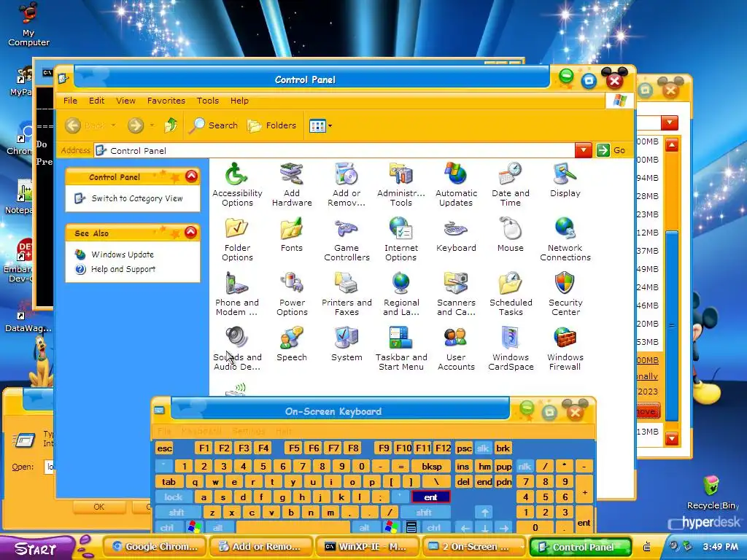Open dropdown in Add or Remove window
Viewport: 747px width, 560px height.
(x=670, y=122)
